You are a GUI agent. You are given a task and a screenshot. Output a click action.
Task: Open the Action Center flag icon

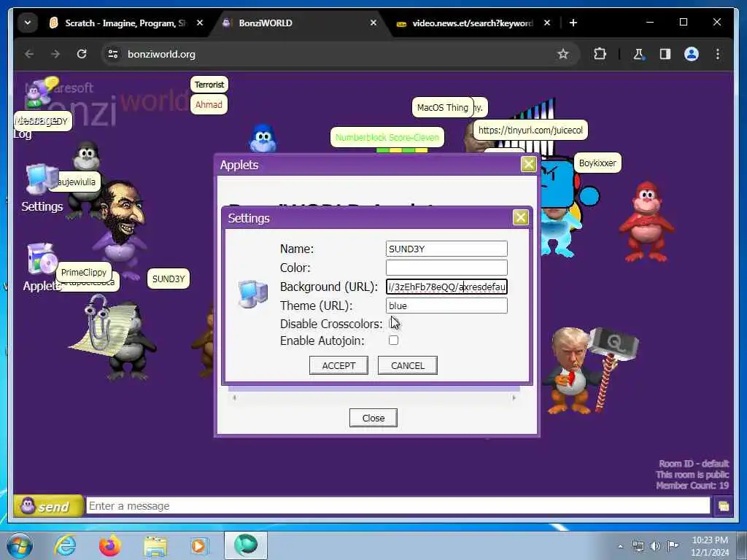673,546
